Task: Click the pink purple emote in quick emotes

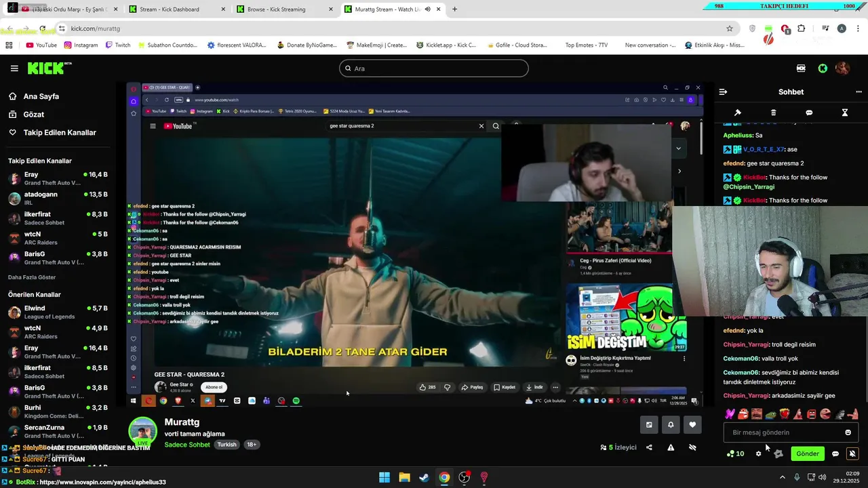Action: coord(730,414)
